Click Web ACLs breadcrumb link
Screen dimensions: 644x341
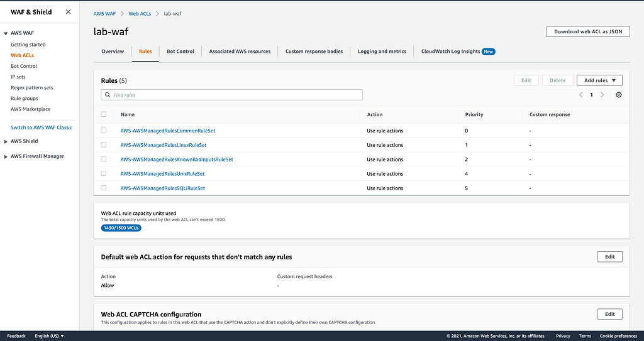pyautogui.click(x=140, y=14)
